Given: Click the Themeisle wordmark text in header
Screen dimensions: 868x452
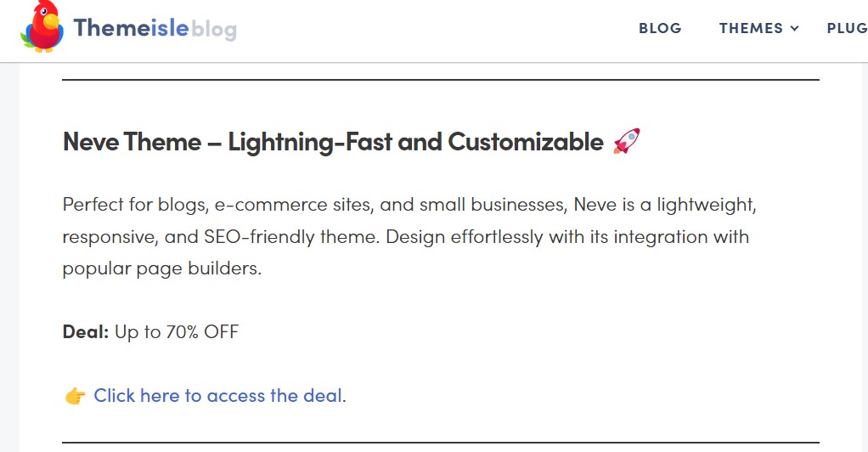Looking at the screenshot, I should pos(131,28).
